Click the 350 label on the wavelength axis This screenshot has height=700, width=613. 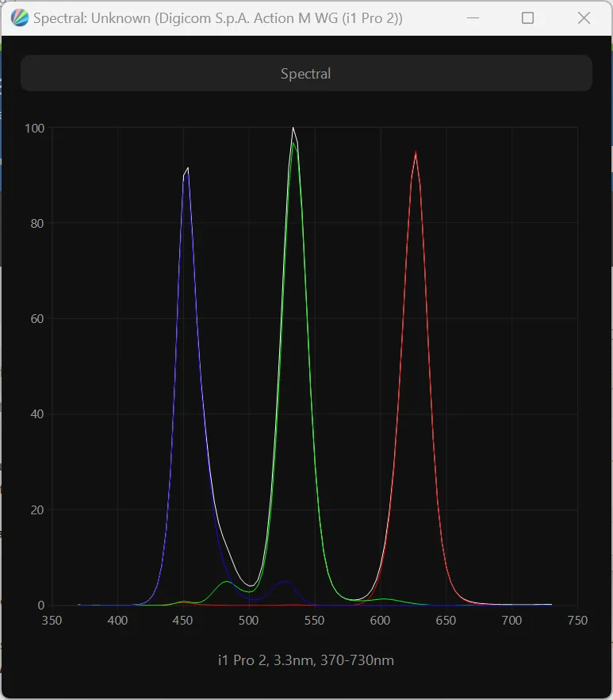pos(52,621)
